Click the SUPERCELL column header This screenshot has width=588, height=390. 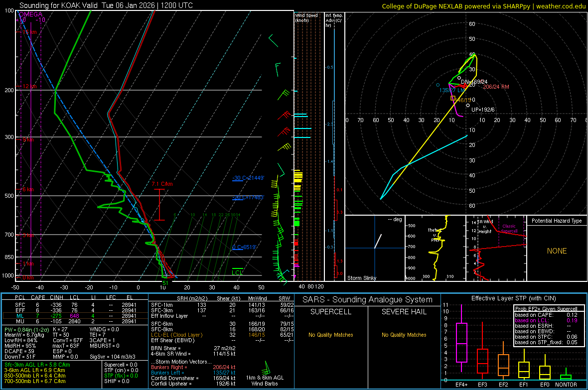pos(331,312)
